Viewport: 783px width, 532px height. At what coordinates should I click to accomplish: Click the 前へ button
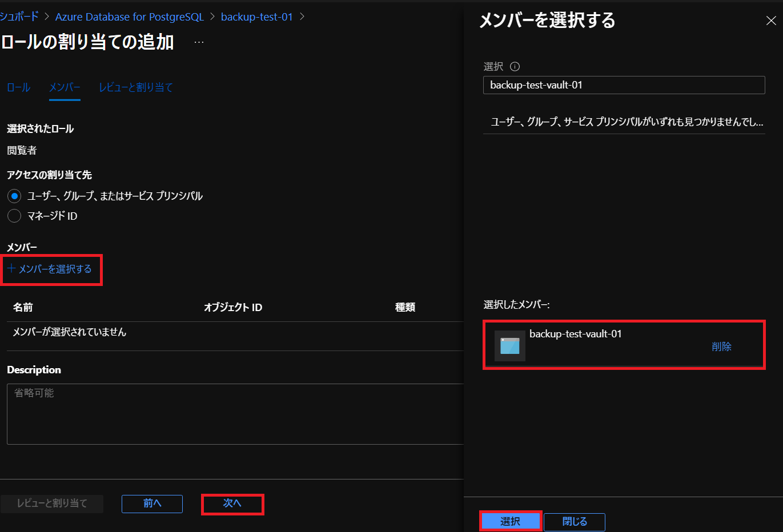click(x=152, y=503)
